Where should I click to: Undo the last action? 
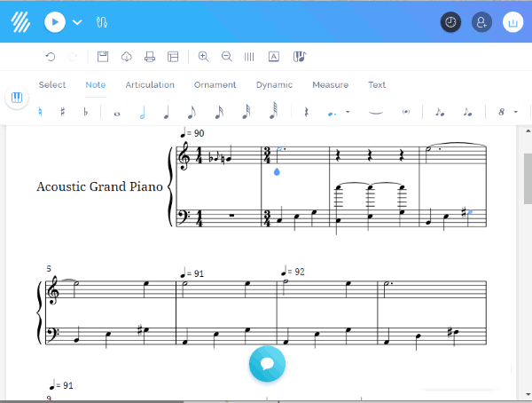coord(51,57)
